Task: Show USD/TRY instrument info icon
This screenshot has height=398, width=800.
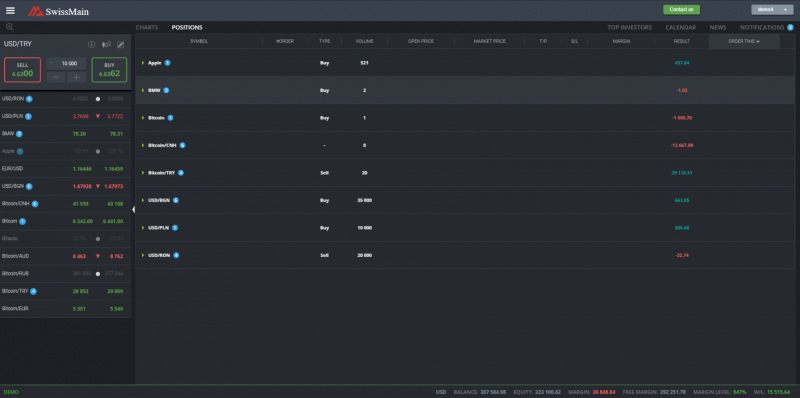Action: (x=92, y=44)
